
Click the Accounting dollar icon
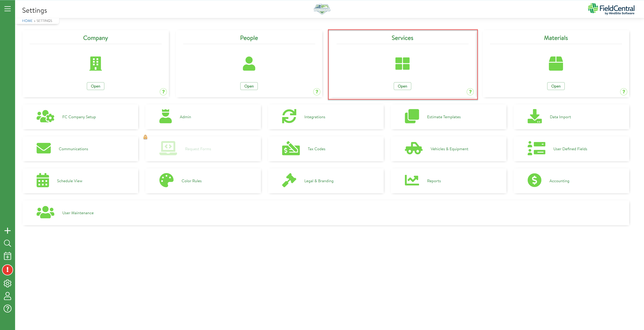point(534,180)
